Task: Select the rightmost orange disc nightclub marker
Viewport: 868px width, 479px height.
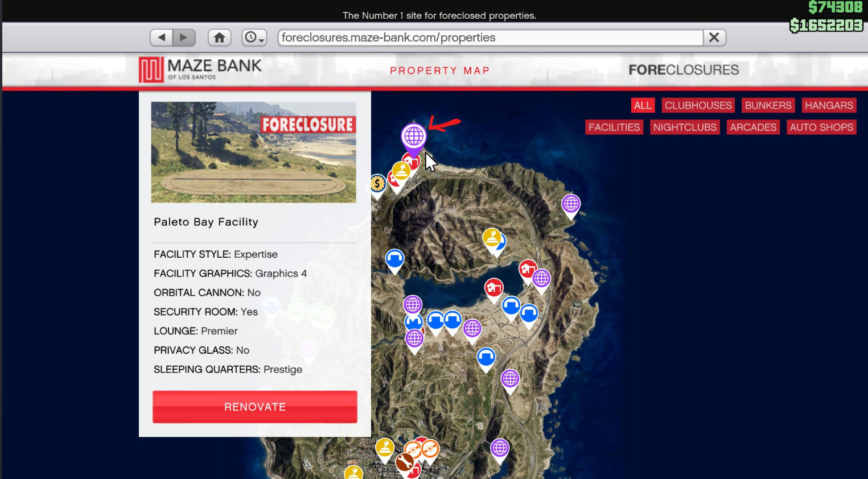Action: [430, 449]
